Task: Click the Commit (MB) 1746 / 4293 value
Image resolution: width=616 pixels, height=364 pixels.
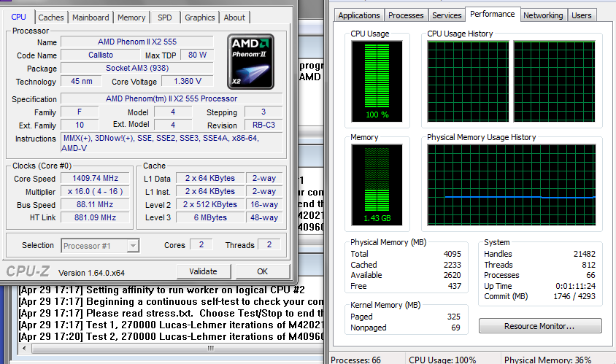Action: coord(574,296)
